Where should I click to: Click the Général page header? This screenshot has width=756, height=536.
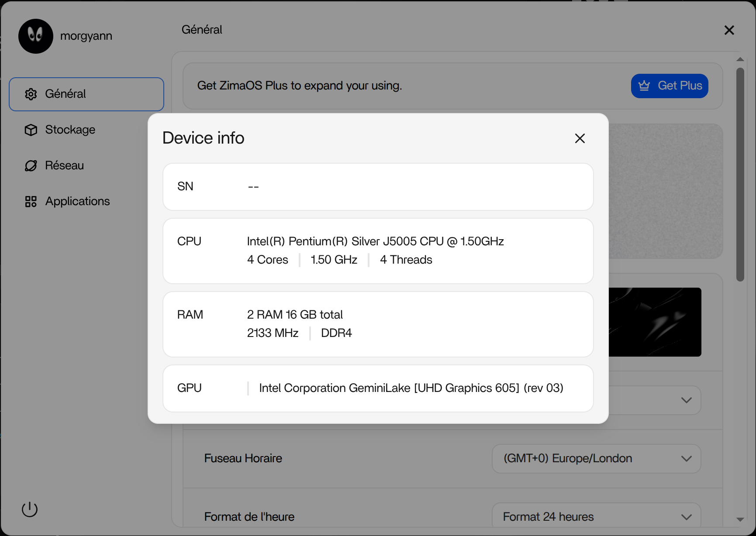coord(202,30)
